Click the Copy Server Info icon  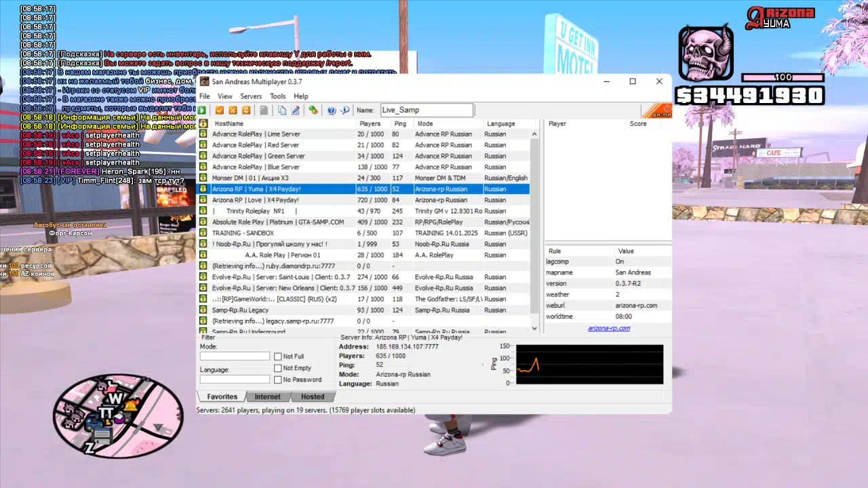coord(282,110)
